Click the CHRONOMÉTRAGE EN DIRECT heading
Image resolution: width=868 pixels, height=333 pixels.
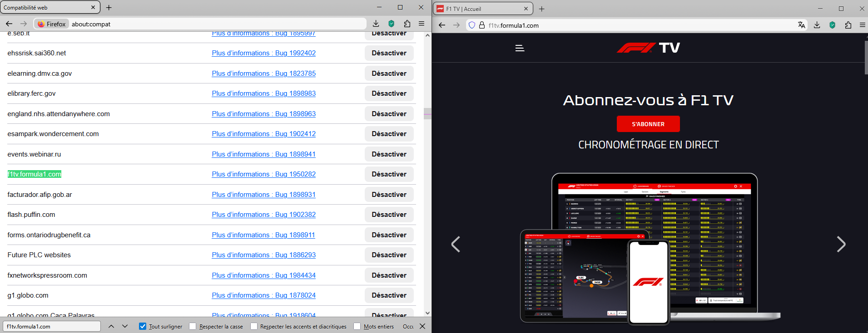click(x=648, y=145)
